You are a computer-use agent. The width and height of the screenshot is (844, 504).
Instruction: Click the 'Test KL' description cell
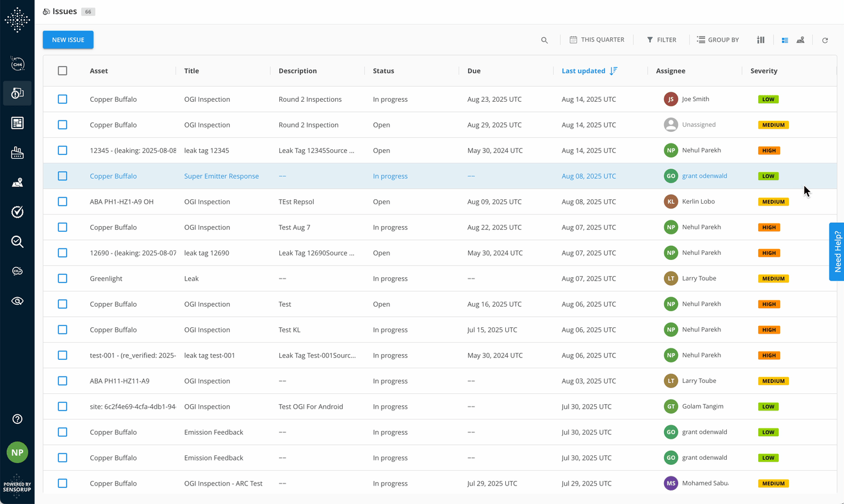(289, 330)
